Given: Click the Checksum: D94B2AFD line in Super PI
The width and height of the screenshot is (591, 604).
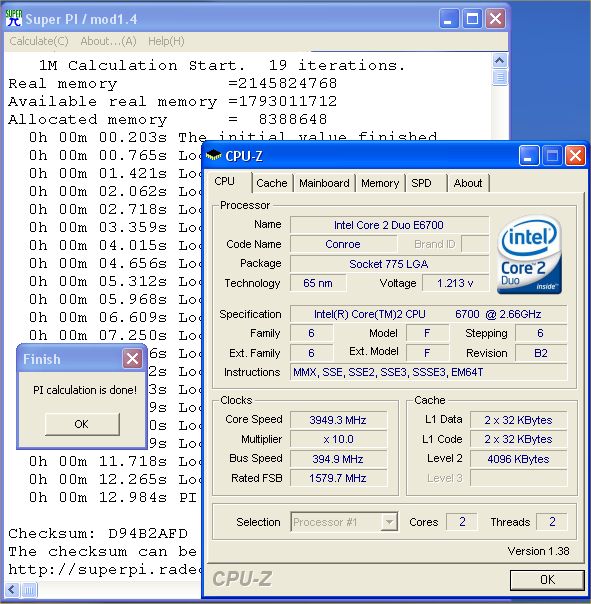Looking at the screenshot, I should [98, 534].
